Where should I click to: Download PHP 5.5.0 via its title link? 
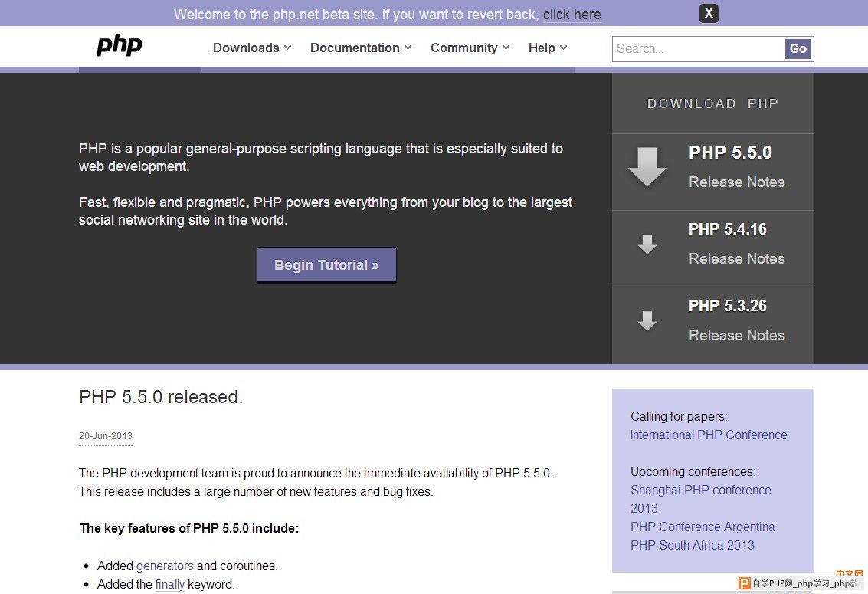pos(730,153)
